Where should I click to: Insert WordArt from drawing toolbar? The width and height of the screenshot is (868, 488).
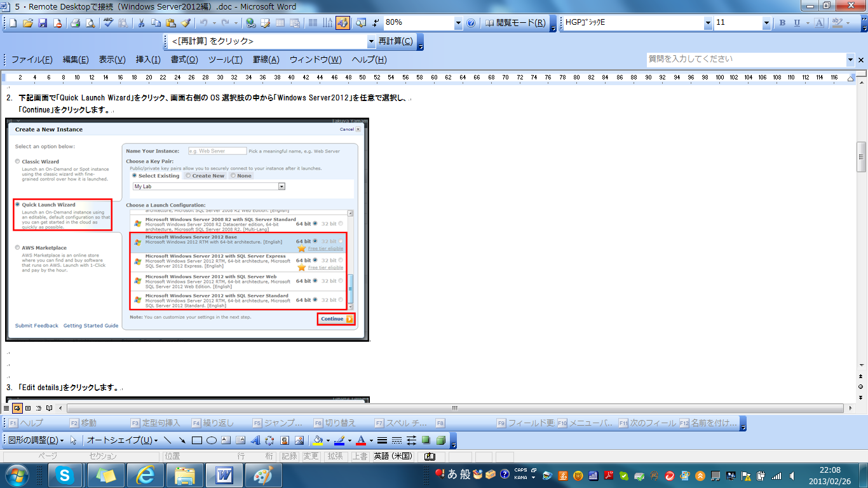tap(255, 440)
